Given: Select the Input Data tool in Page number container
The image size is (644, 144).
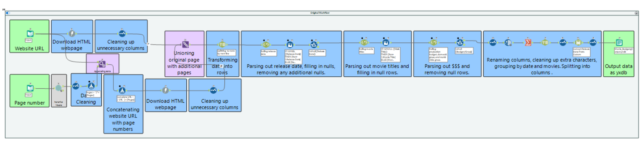Looking at the screenshot, I should click(30, 88).
